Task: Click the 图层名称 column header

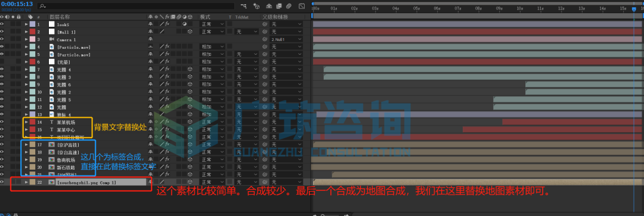Action: 60,17
